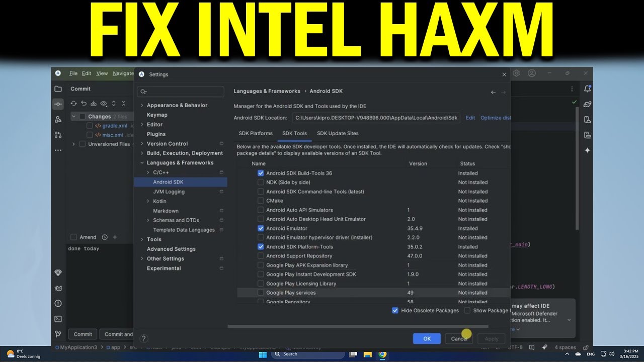Navigate back arrow in Settings dialog
Screen dimensions: 644x362
tap(493, 92)
